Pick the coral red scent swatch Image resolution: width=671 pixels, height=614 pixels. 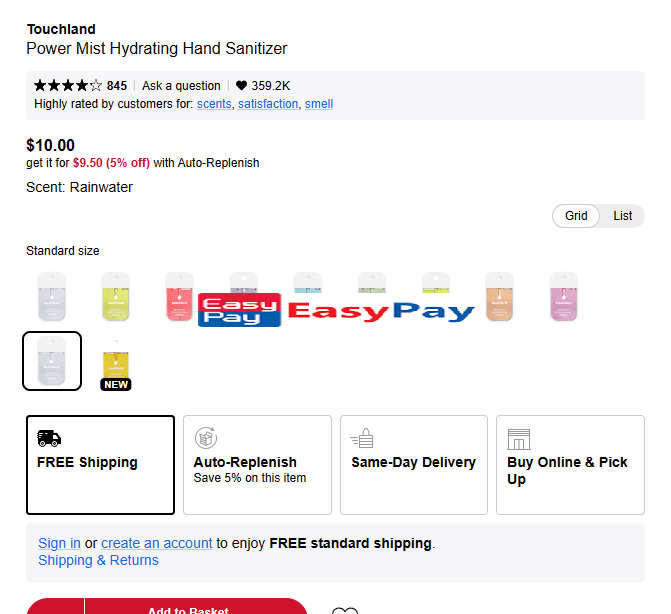pyautogui.click(x=180, y=297)
